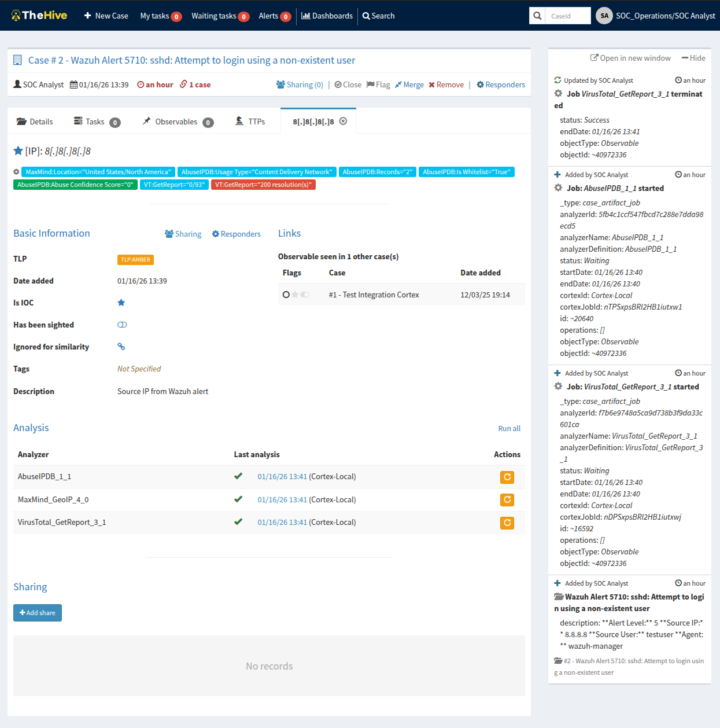The height and width of the screenshot is (728, 720).
Task: Open My tasks in navbar
Action: [161, 16]
